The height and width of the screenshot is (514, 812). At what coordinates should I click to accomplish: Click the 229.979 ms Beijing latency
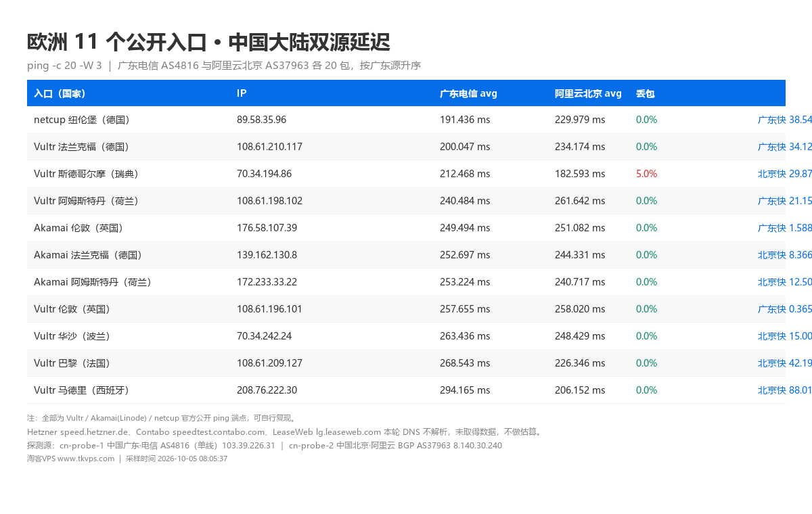coord(580,120)
